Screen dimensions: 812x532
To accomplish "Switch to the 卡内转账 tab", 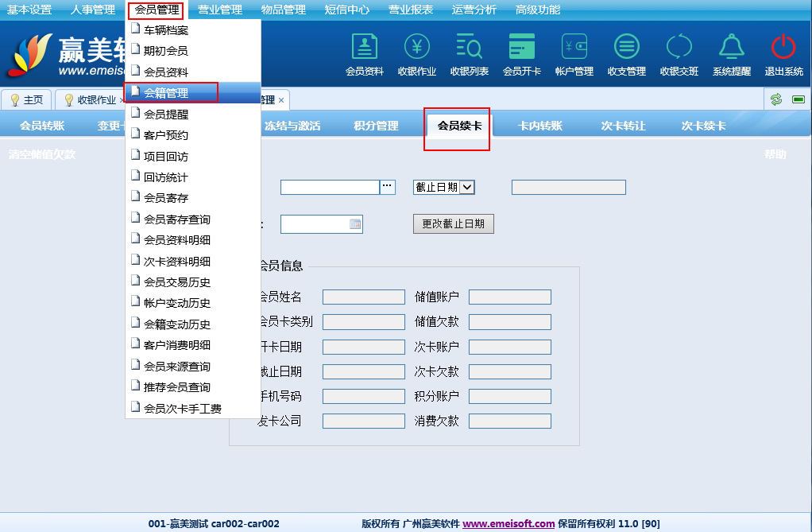I will (540, 126).
